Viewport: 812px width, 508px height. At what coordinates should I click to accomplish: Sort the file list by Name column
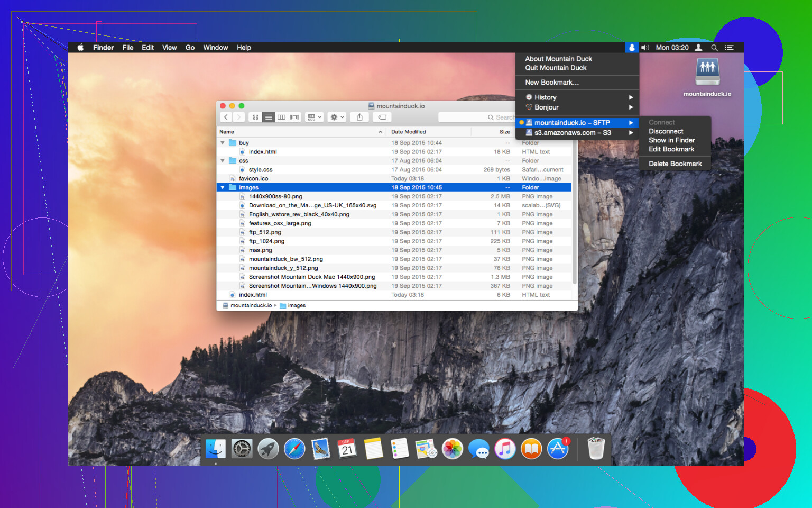(301, 132)
